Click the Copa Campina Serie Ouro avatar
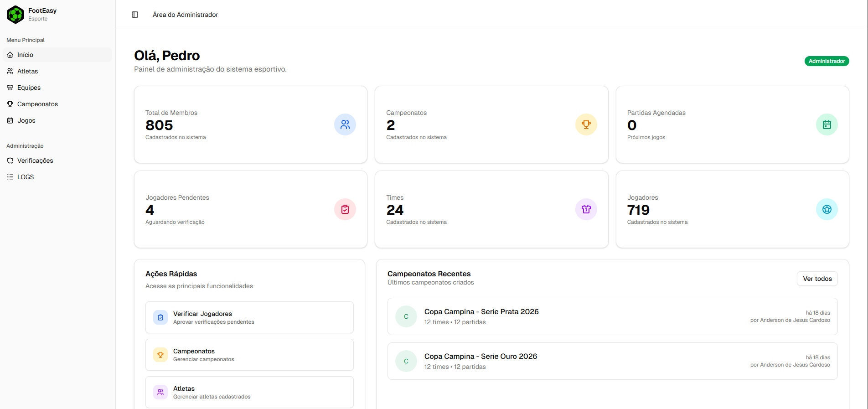 (x=406, y=361)
